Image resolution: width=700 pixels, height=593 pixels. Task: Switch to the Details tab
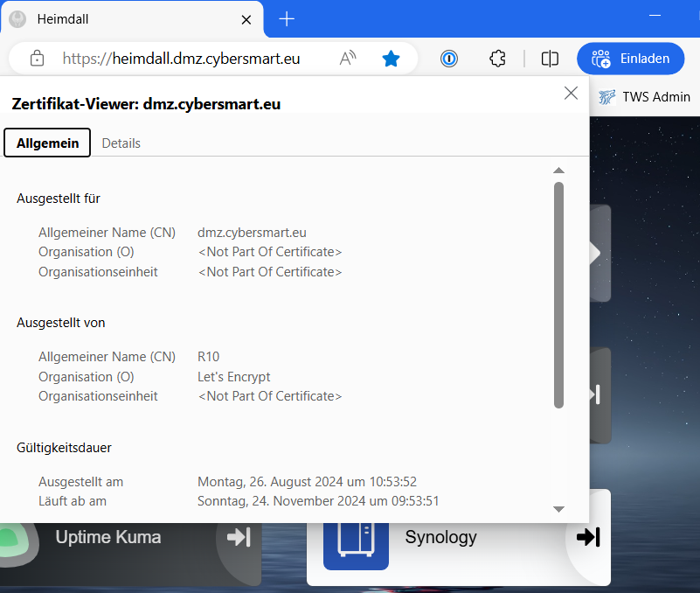pos(121,143)
